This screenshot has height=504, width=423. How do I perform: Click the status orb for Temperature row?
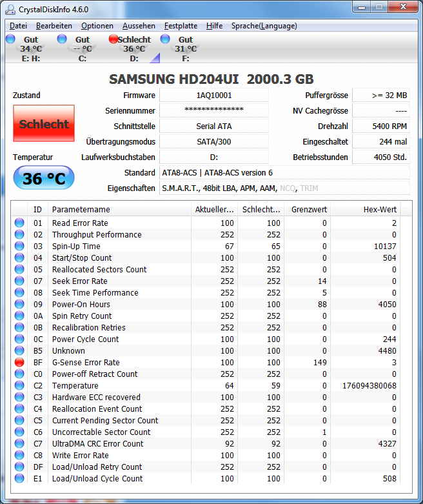coord(19,385)
